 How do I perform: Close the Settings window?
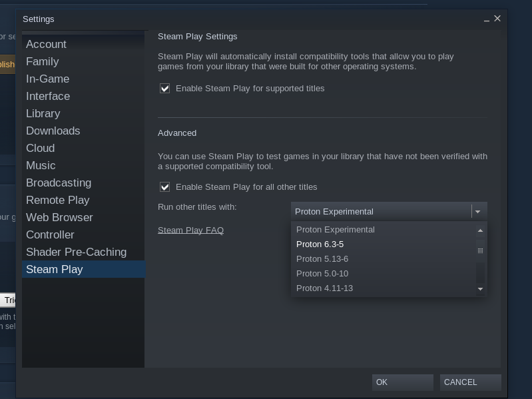click(497, 19)
